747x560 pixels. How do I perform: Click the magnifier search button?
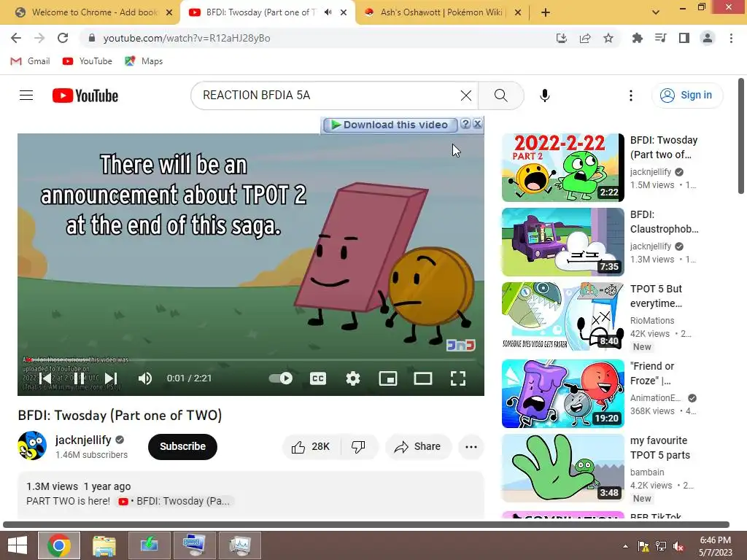point(500,96)
